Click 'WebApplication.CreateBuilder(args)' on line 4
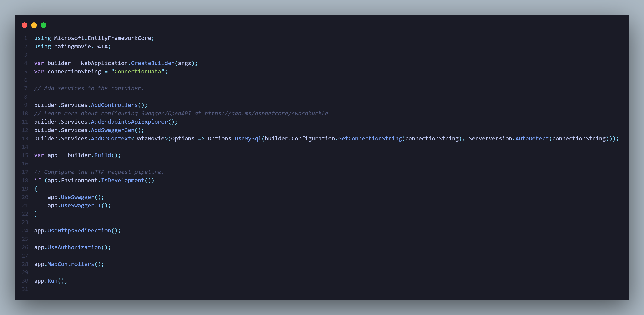 point(138,63)
